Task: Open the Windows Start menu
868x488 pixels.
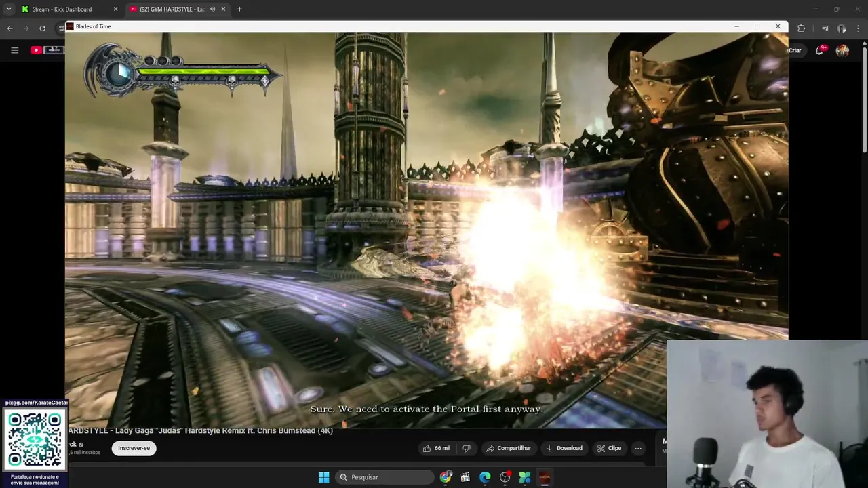Action: click(x=323, y=477)
